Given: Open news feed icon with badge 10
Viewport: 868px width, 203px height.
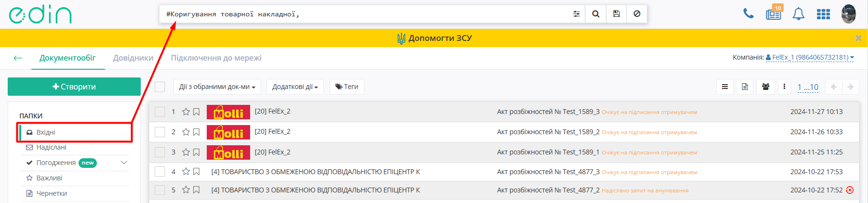Looking at the screenshot, I should coord(774,13).
